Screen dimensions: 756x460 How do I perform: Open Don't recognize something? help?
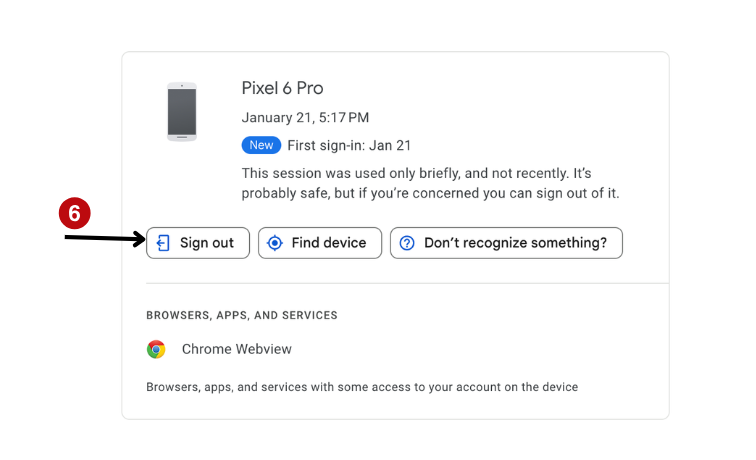506,243
